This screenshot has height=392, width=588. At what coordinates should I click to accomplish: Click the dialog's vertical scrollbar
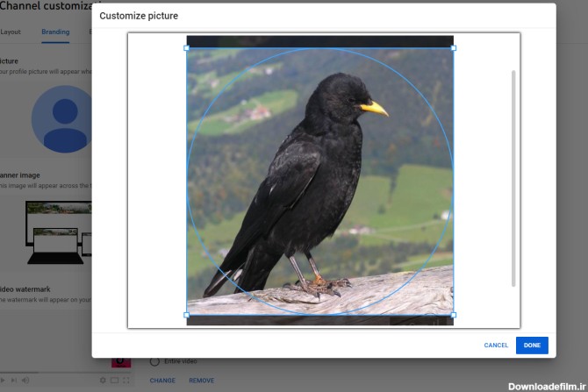(x=513, y=178)
